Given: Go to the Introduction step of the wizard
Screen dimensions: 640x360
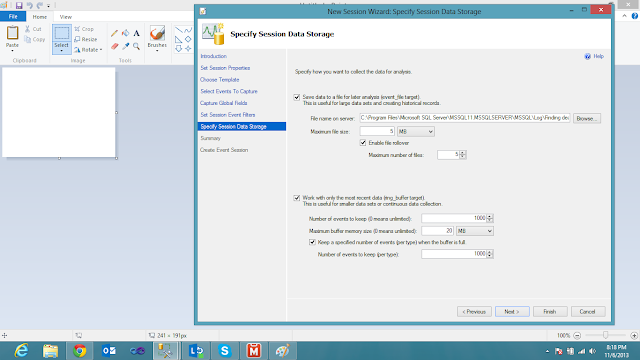Looking at the screenshot, I should pyautogui.click(x=213, y=56).
